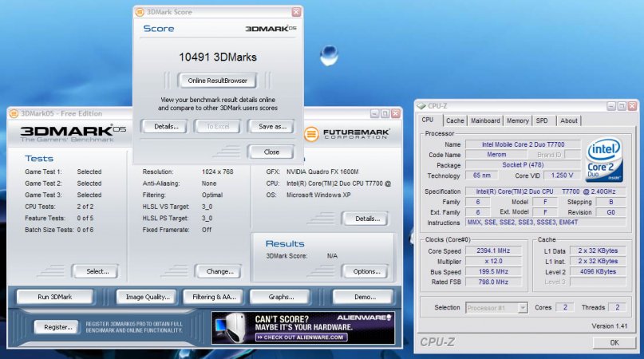644x359 pixels.
Task: Click the Intel Core 2 Duo logo
Action: click(x=604, y=160)
